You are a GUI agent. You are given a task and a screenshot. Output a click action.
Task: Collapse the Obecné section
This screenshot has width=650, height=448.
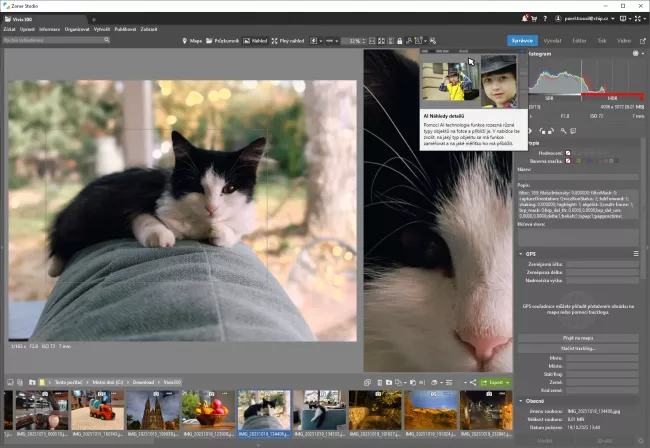point(521,401)
